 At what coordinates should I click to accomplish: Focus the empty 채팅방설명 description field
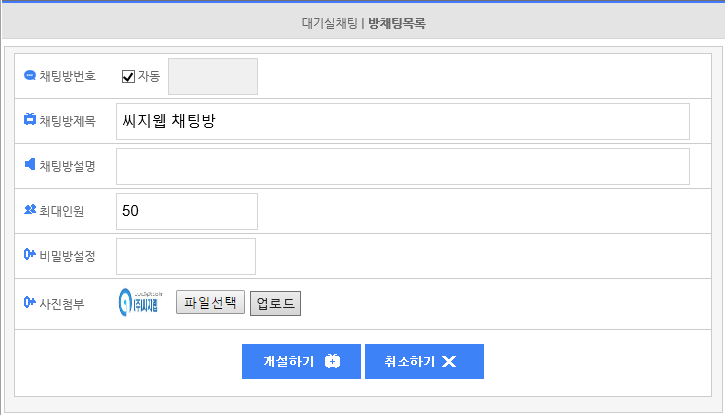[403, 166]
